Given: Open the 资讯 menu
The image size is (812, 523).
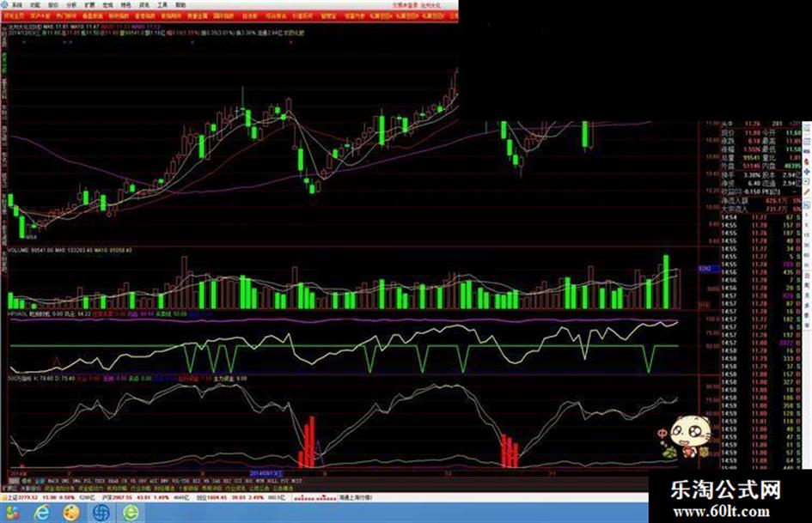Looking at the screenshot, I should click(x=144, y=4).
